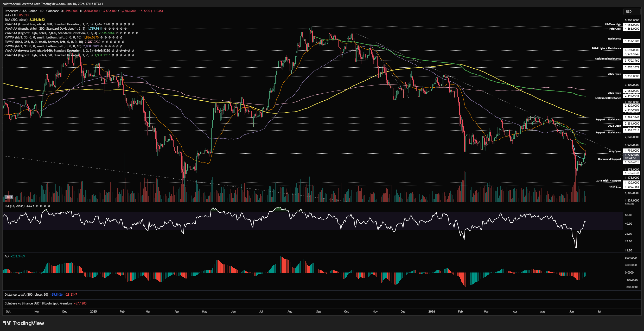
Task: Click the 4,418.1502 price axis tag
Action: click(x=632, y=41)
